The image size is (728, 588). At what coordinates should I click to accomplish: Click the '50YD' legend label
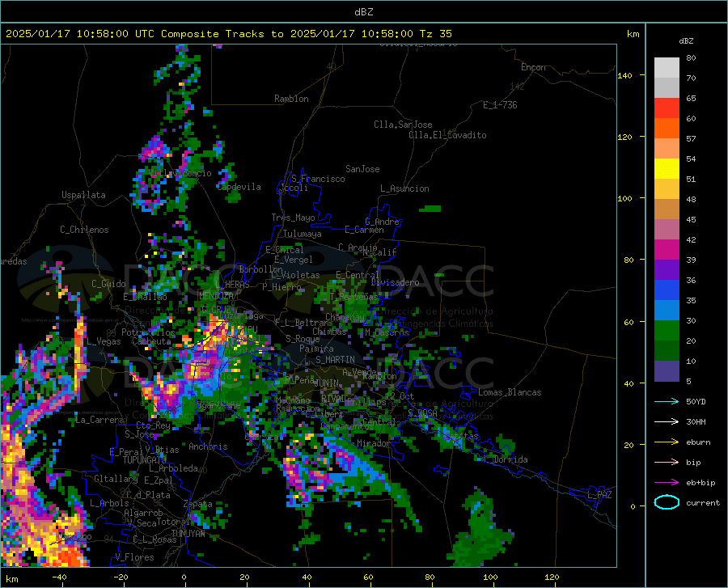696,401
